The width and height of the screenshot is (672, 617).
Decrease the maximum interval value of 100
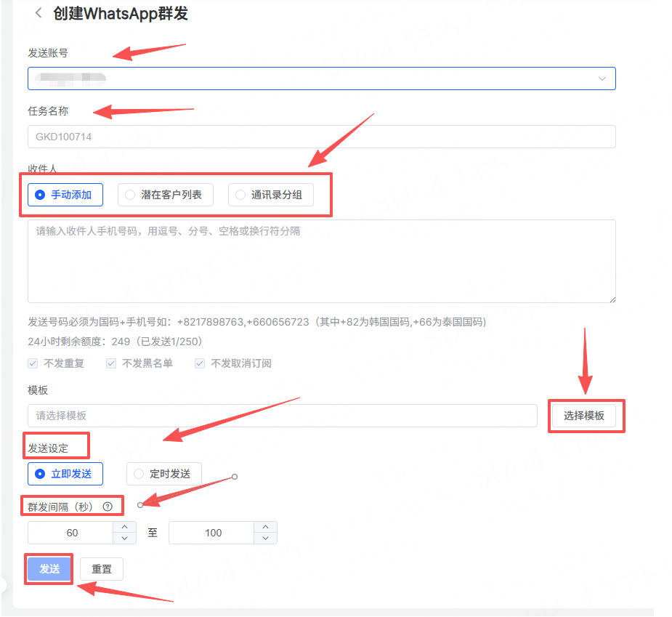(266, 539)
